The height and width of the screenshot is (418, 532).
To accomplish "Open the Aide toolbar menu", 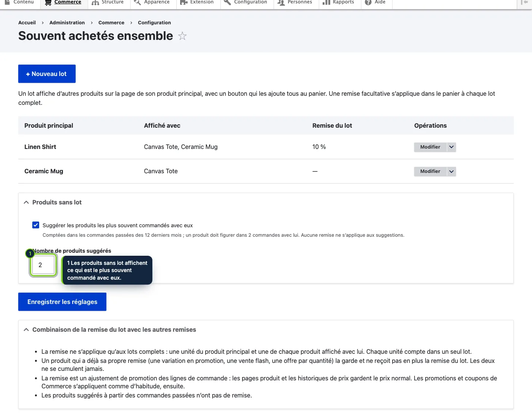I will (375, 2).
